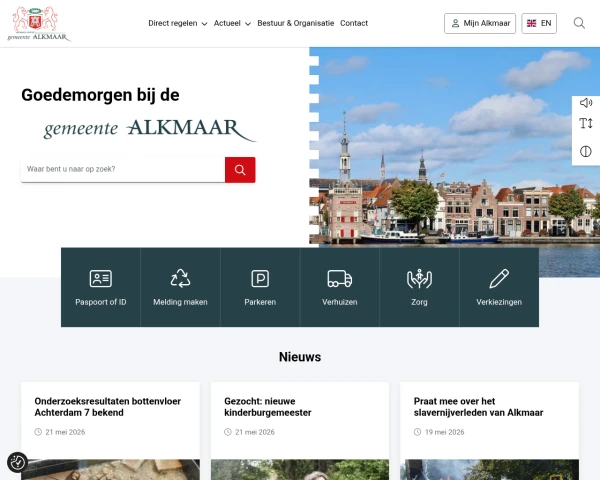Switch language with the EN label
Image resolution: width=600 pixels, height=480 pixels.
coord(546,23)
